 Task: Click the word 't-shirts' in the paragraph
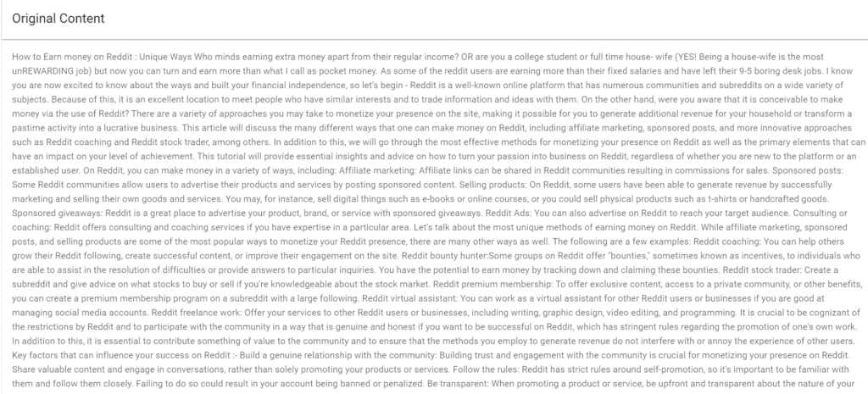click(723, 198)
